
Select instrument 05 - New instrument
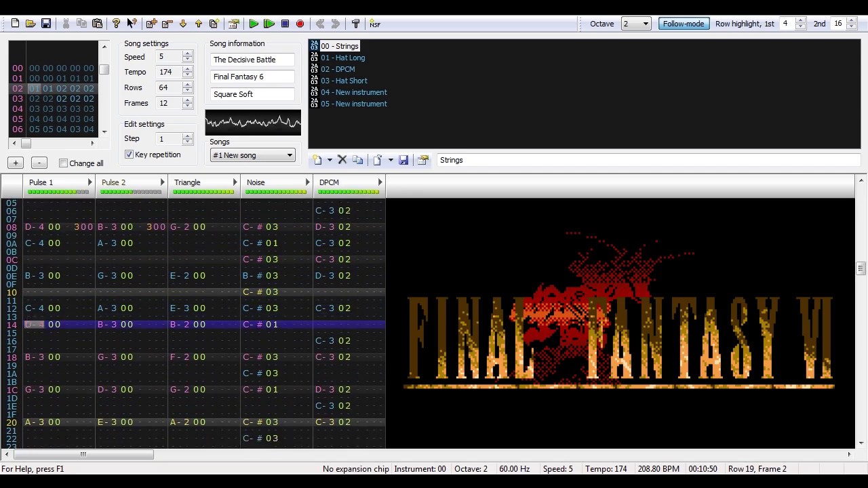coord(354,104)
